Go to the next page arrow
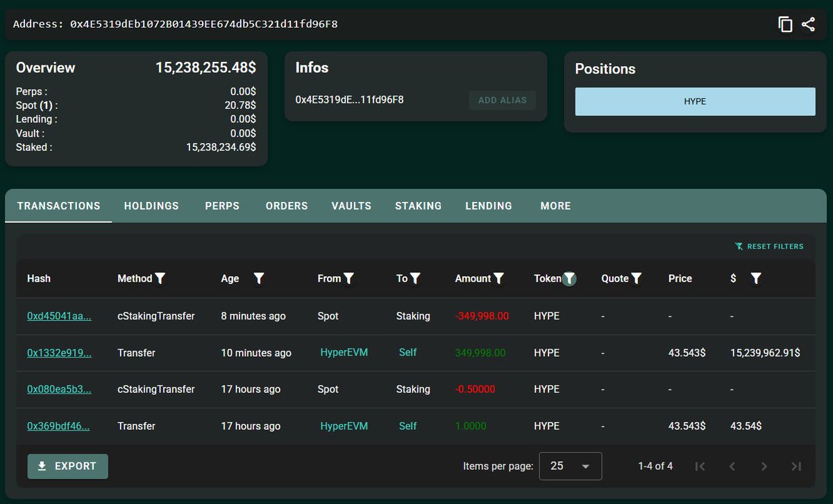 pyautogui.click(x=764, y=467)
